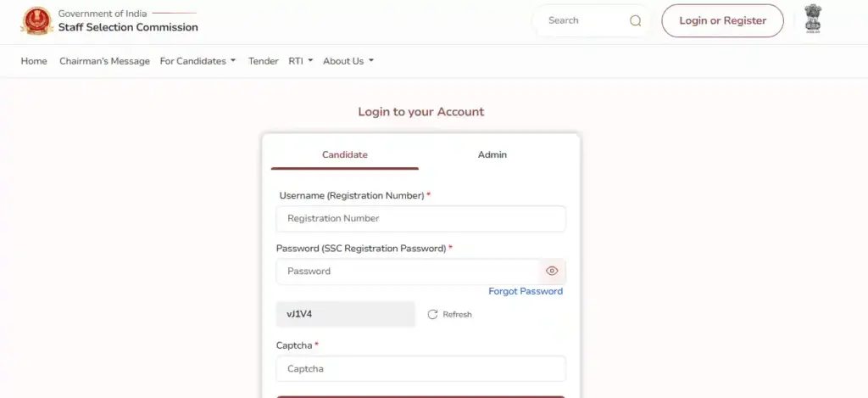Click into the Password input field
This screenshot has height=398, width=868.
[x=407, y=272]
